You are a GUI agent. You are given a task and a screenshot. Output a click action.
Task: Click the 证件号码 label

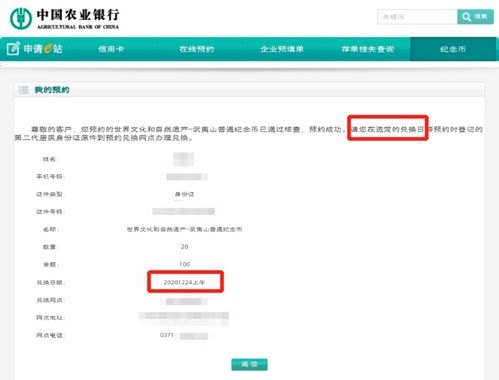50,212
